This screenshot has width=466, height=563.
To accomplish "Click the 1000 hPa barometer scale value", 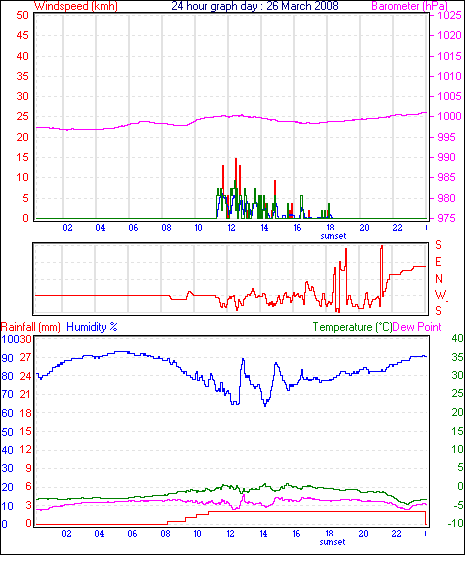I will (449, 116).
